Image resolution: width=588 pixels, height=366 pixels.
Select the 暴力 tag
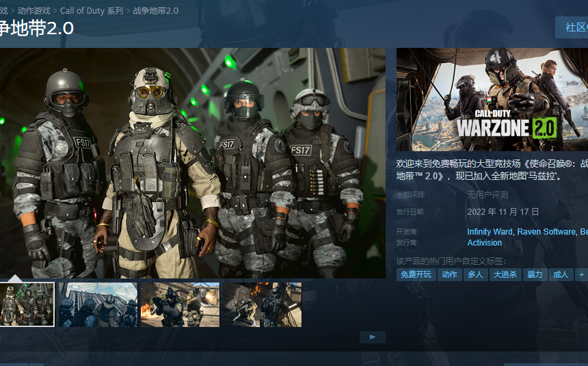[x=535, y=274]
